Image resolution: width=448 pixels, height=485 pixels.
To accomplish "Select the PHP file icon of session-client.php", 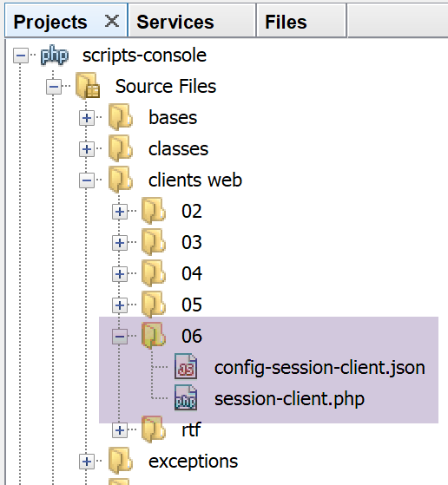I will pyautogui.click(x=186, y=398).
